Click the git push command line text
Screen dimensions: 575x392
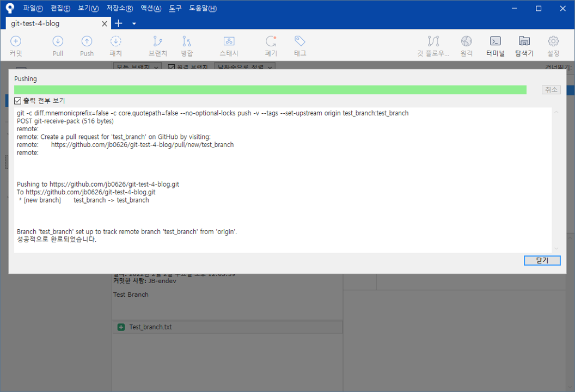(x=213, y=113)
